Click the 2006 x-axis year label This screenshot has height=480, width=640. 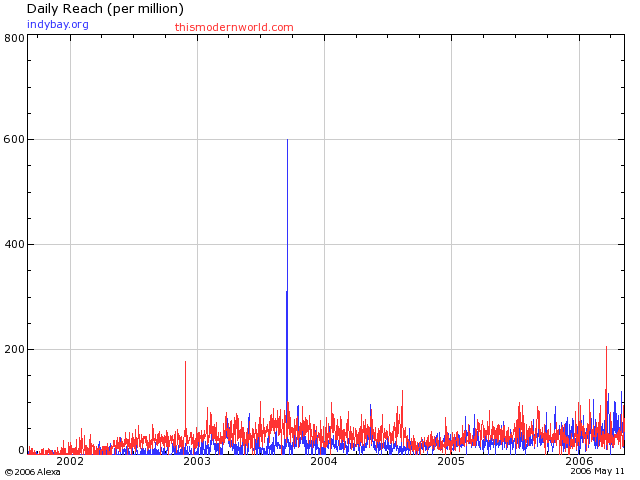578,462
